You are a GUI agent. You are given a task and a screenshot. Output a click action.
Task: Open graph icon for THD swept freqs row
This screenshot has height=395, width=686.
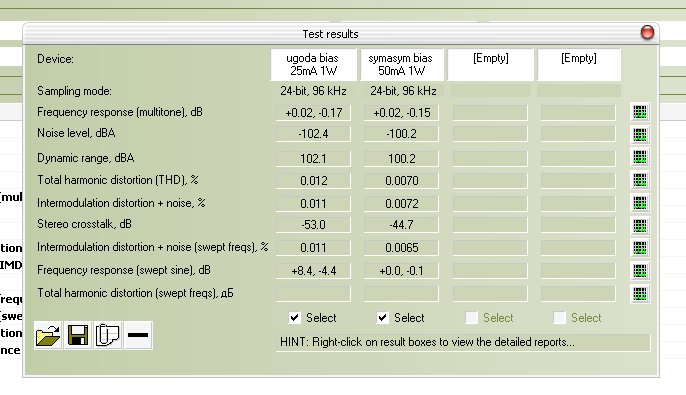(640, 294)
